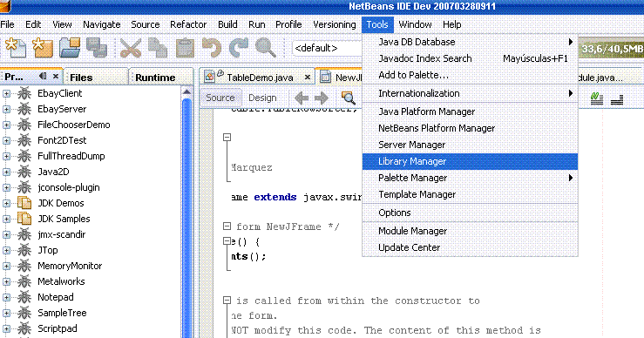
Task: Click the New Project toolbar icon
Action: (x=43, y=48)
